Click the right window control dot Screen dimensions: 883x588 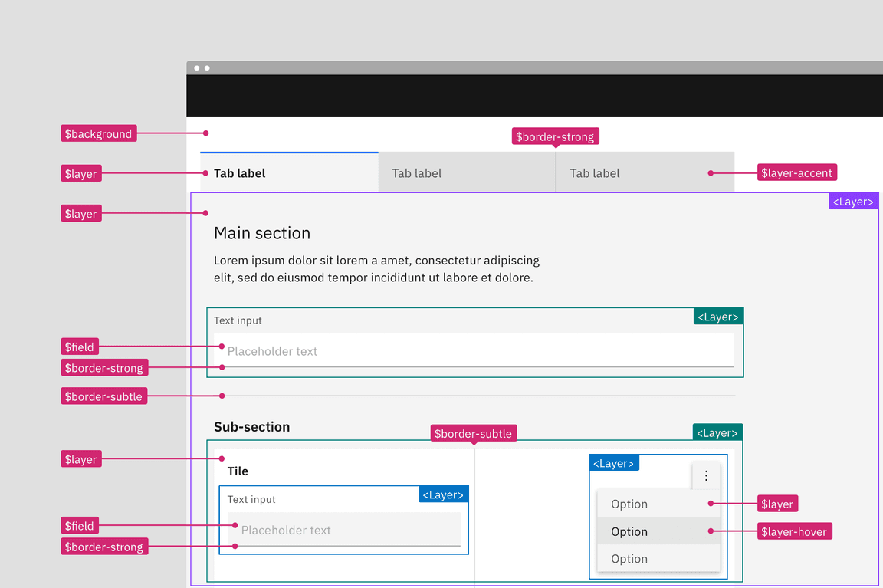click(206, 67)
